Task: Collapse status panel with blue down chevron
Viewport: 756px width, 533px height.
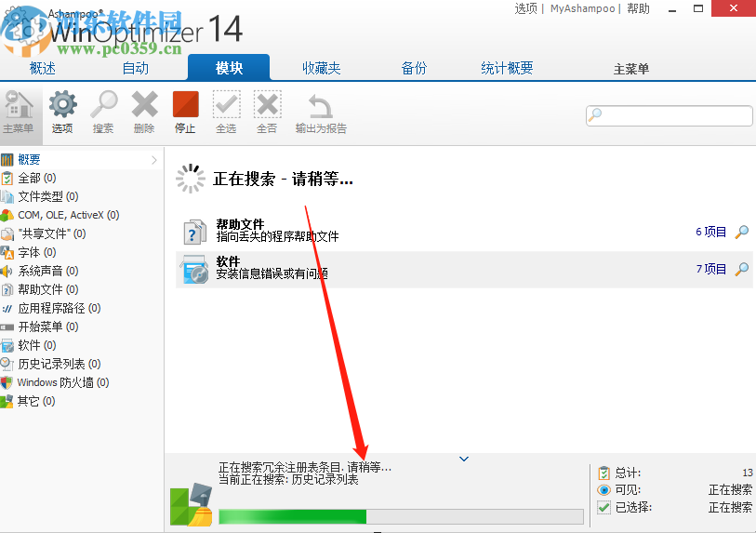Action: 464,459
